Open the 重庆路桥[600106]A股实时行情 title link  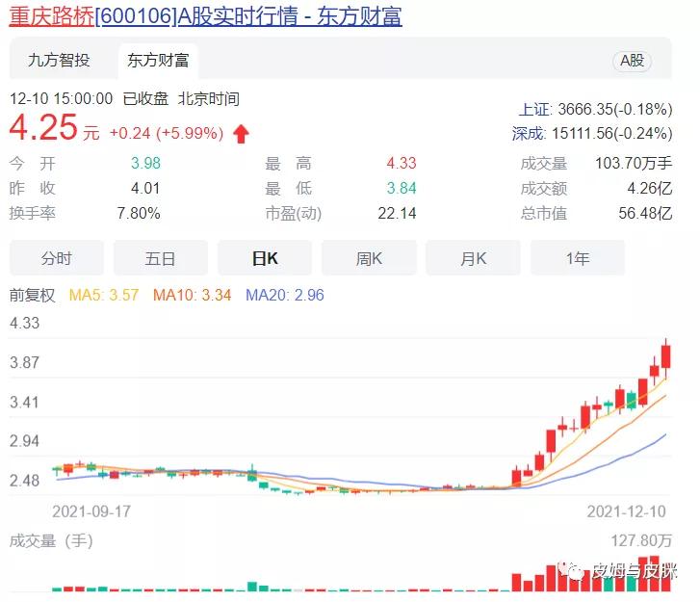[x=205, y=16]
